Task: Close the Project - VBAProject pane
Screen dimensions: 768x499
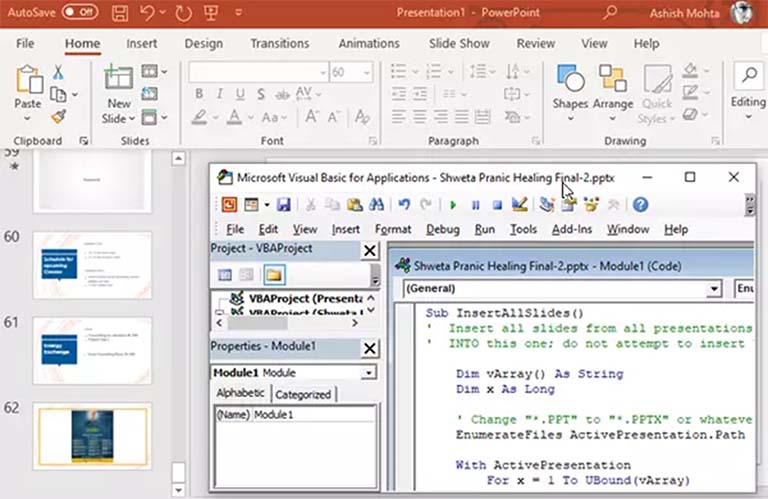Action: (370, 251)
